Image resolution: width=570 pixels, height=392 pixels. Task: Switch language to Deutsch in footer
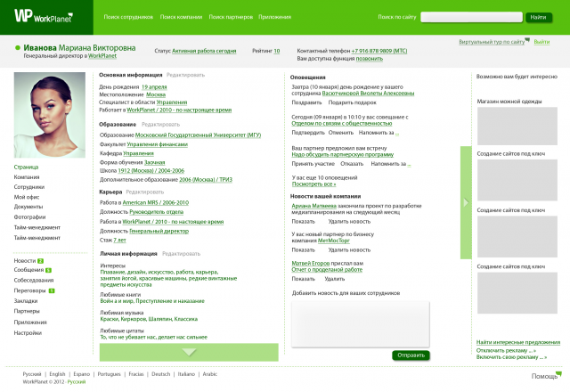[160, 374]
